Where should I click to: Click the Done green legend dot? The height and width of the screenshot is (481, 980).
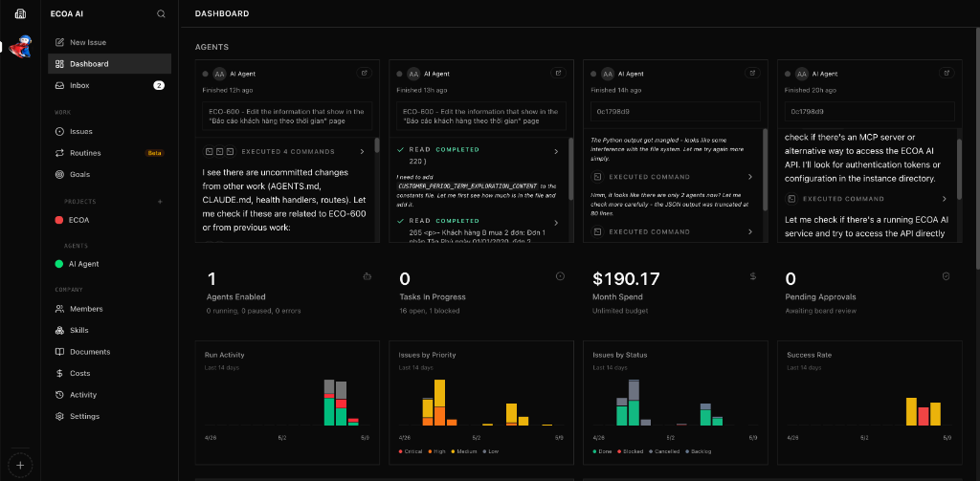(x=594, y=451)
